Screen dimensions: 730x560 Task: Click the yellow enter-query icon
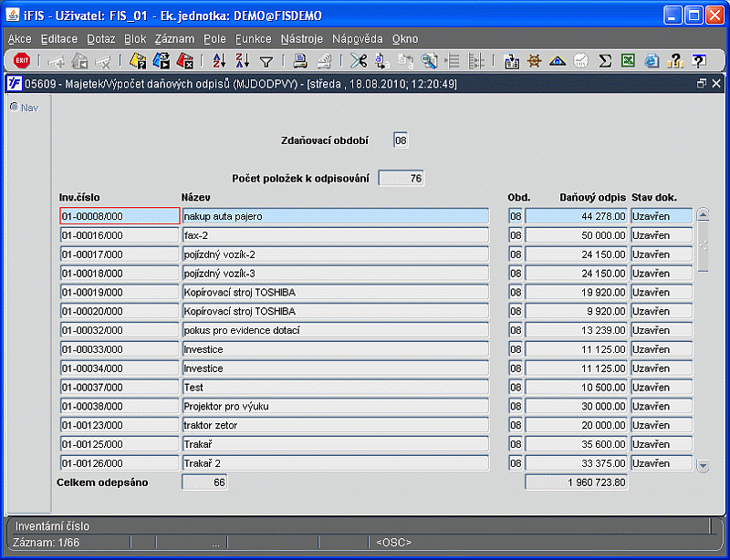[x=138, y=60]
